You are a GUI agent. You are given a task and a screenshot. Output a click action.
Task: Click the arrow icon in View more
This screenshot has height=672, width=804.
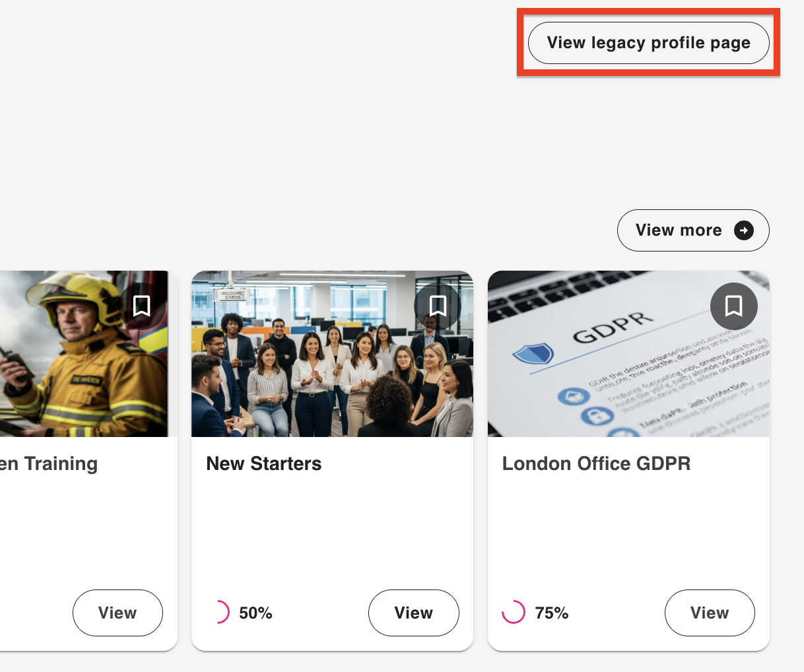point(744,230)
